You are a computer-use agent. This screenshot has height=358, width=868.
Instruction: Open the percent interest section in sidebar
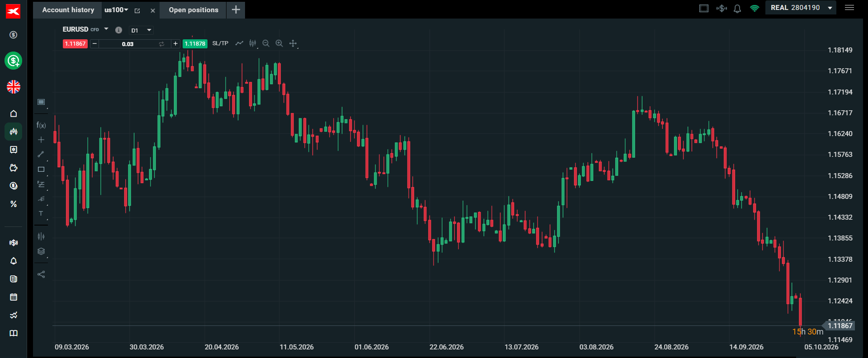14,204
